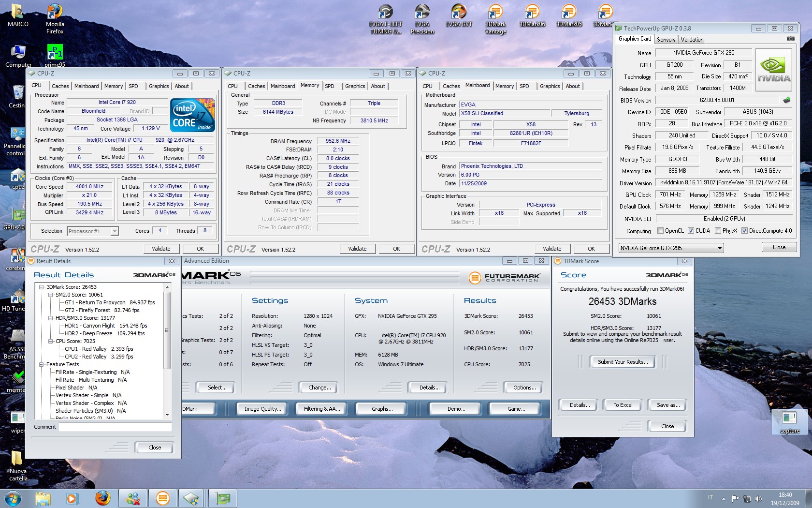Click the Firefox taskbar icon
This screenshot has width=812, height=508.
[102, 498]
